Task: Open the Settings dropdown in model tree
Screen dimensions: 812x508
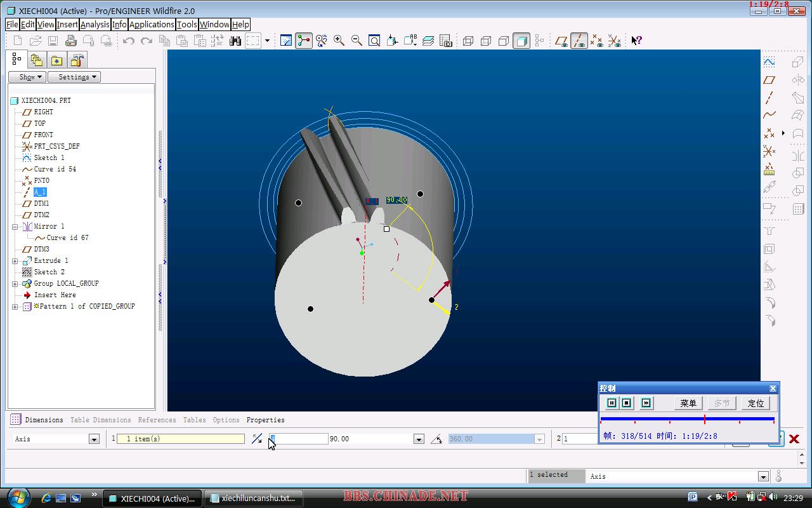Action: [x=74, y=77]
